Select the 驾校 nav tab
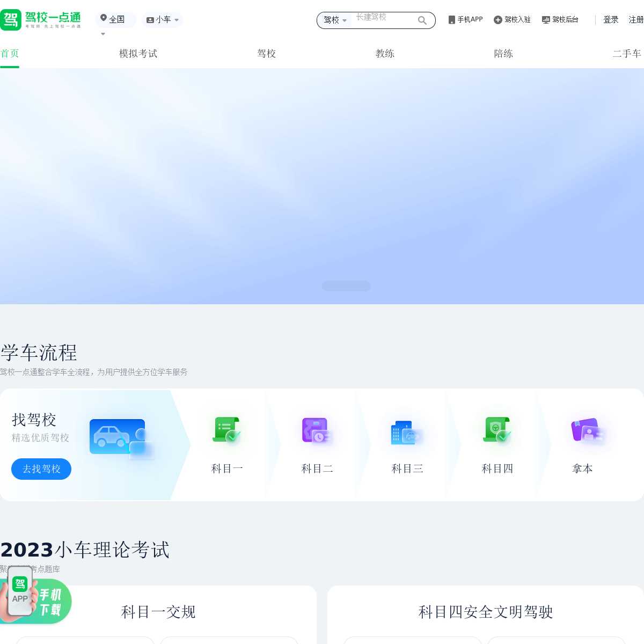 click(267, 54)
